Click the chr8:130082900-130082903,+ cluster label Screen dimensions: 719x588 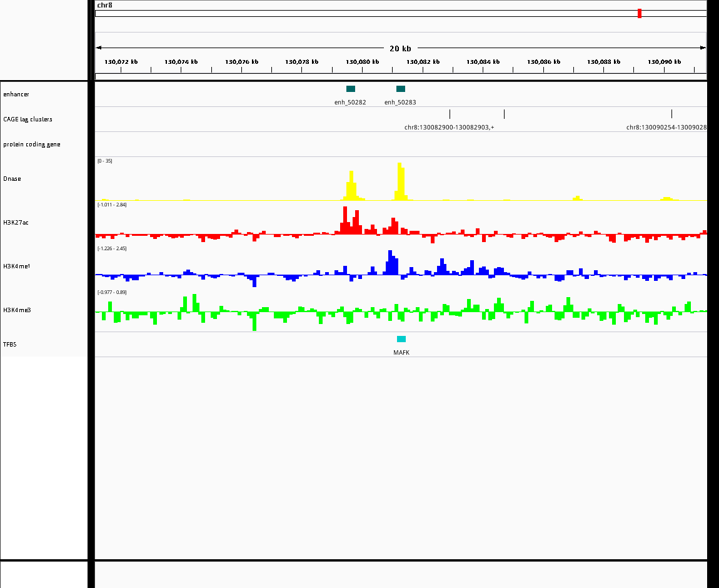coord(450,127)
